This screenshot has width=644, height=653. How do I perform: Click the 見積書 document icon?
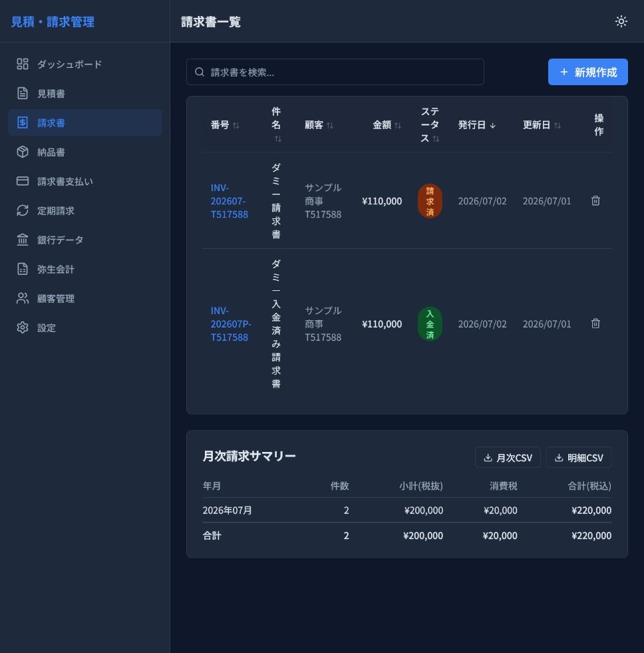point(23,93)
